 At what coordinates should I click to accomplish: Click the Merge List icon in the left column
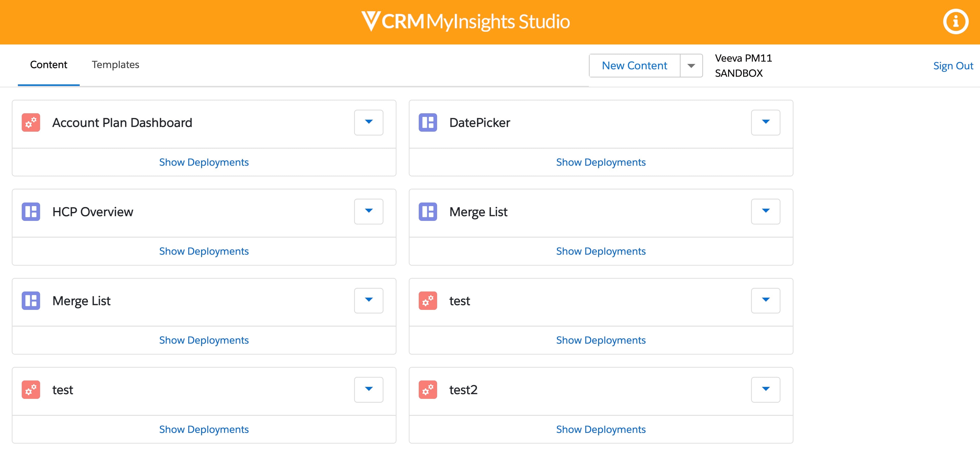click(x=31, y=301)
